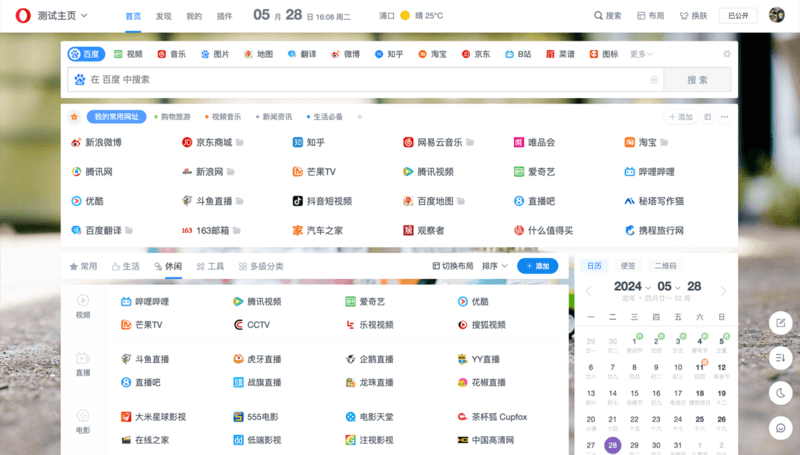Viewport: 800px width, 455px height.
Task: Open the 555电影 site link
Action: [256, 417]
